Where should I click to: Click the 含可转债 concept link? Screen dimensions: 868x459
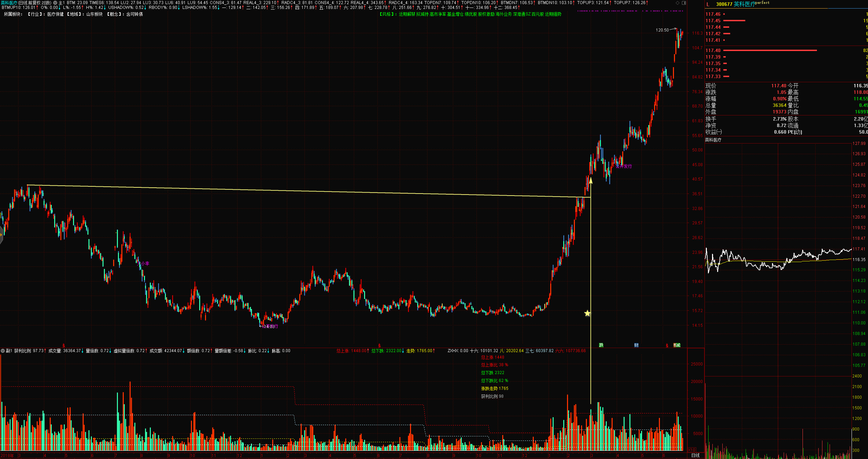pyautogui.click(x=134, y=14)
